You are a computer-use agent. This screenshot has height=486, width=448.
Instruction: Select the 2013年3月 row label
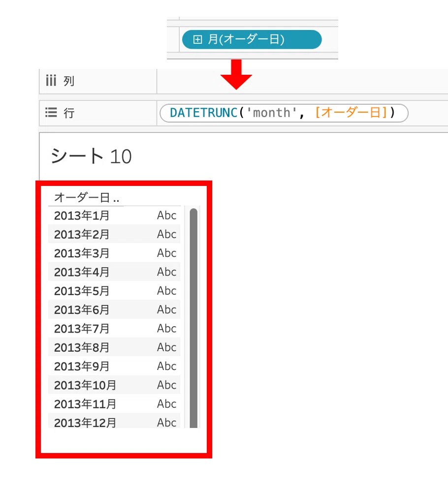(82, 253)
